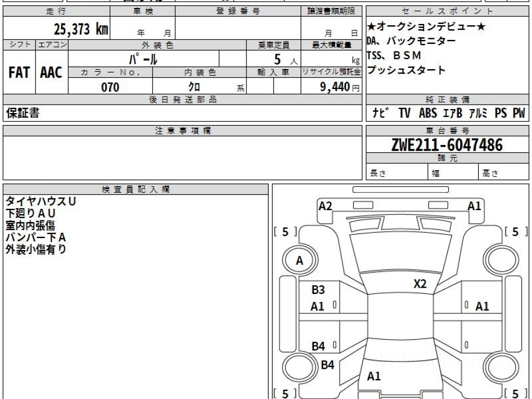Click the 外装色 header
The height and width of the screenshot is (399, 532).
157,45
